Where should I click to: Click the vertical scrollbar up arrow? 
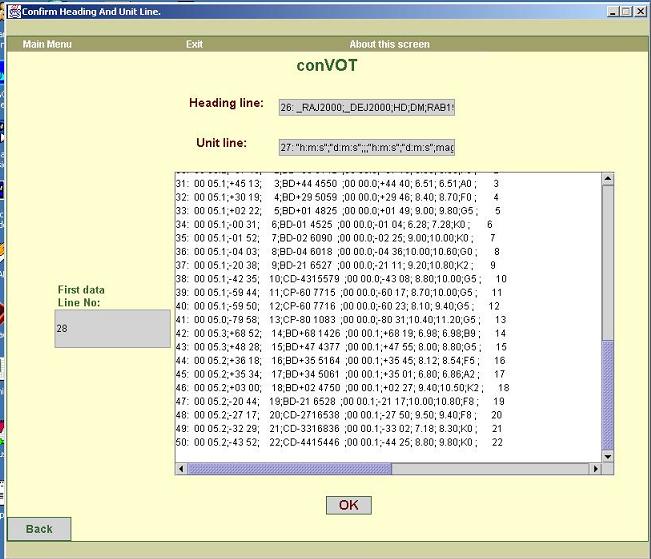pyautogui.click(x=608, y=179)
